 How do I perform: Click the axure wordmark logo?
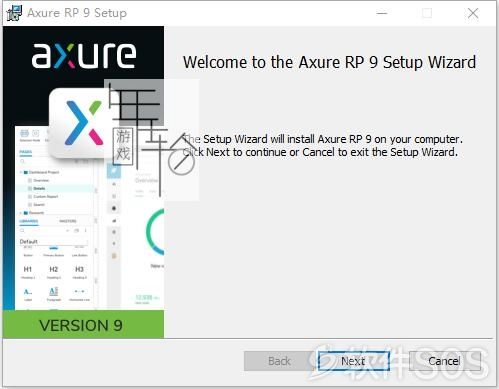pos(84,55)
